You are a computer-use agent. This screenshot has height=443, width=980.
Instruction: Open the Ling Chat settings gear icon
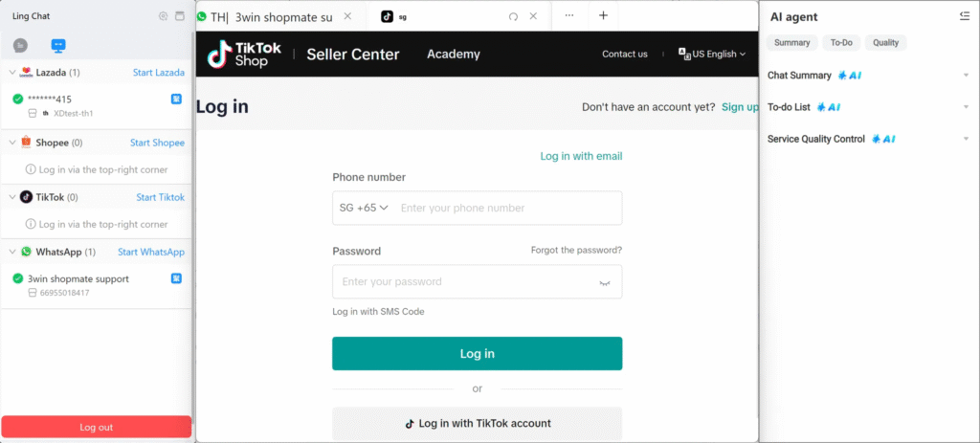[163, 16]
